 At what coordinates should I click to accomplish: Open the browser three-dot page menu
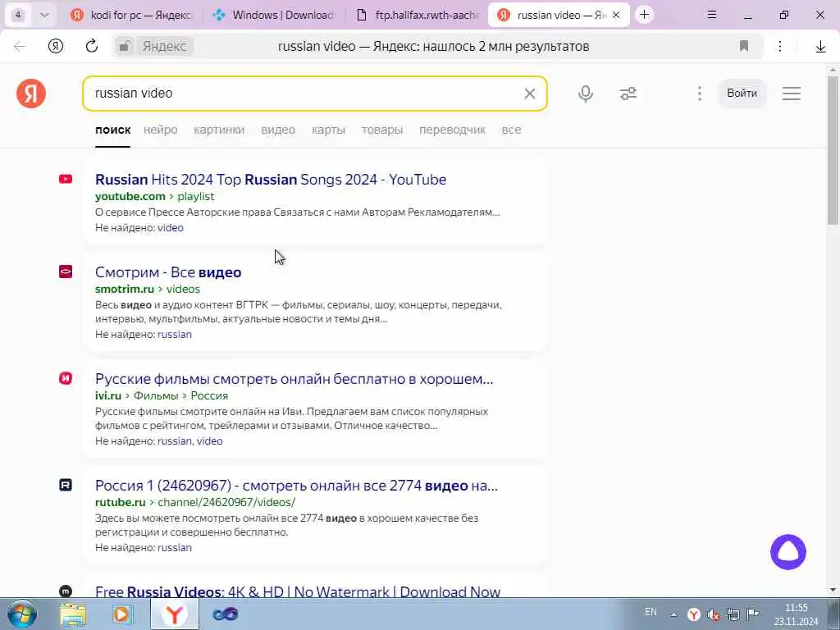click(780, 47)
